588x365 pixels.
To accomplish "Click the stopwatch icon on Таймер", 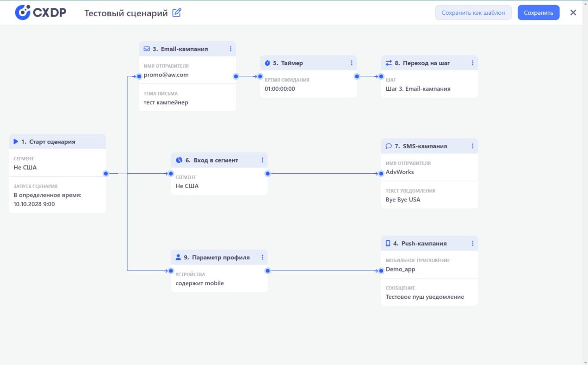I will 267,63.
